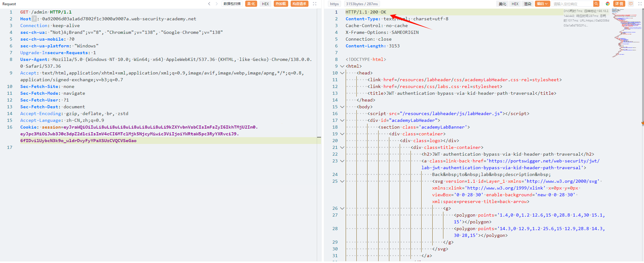Click the Host header value
The image size is (644, 263).
119,19
